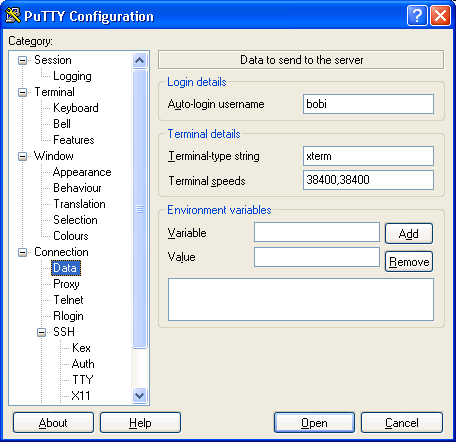Collapse the Window tree node
The width and height of the screenshot is (456, 442).
point(22,156)
